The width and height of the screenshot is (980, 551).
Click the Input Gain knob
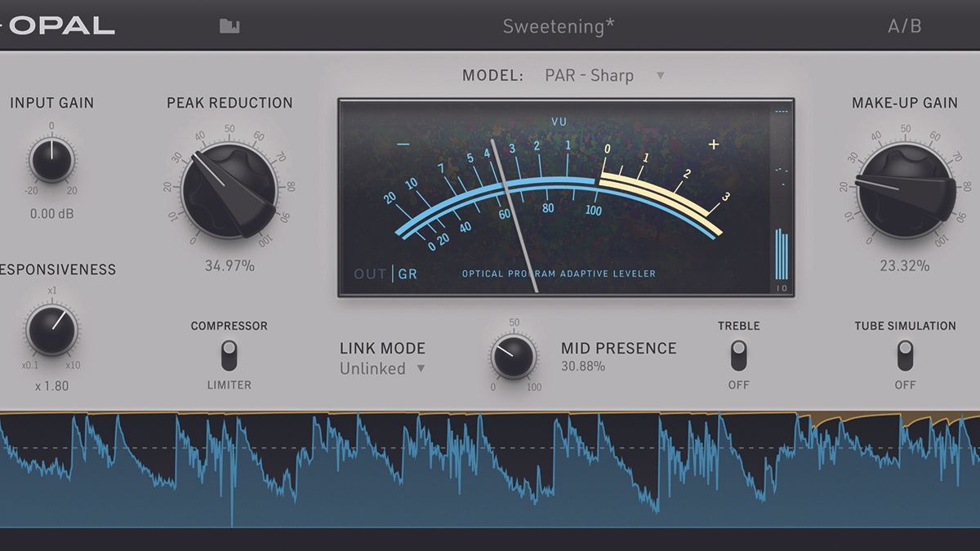(x=51, y=160)
